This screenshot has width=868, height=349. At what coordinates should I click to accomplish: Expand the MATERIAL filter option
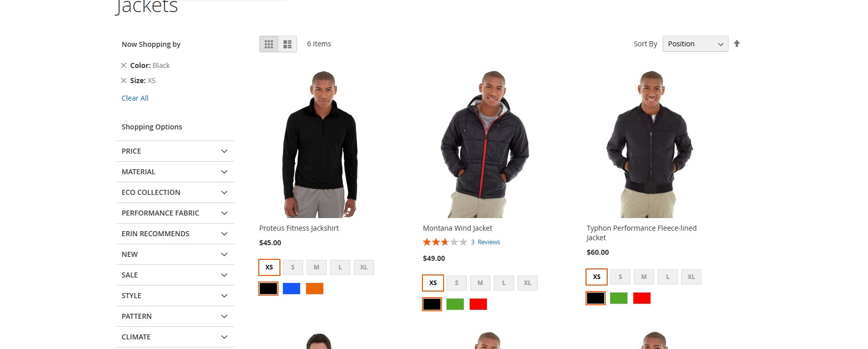click(175, 172)
